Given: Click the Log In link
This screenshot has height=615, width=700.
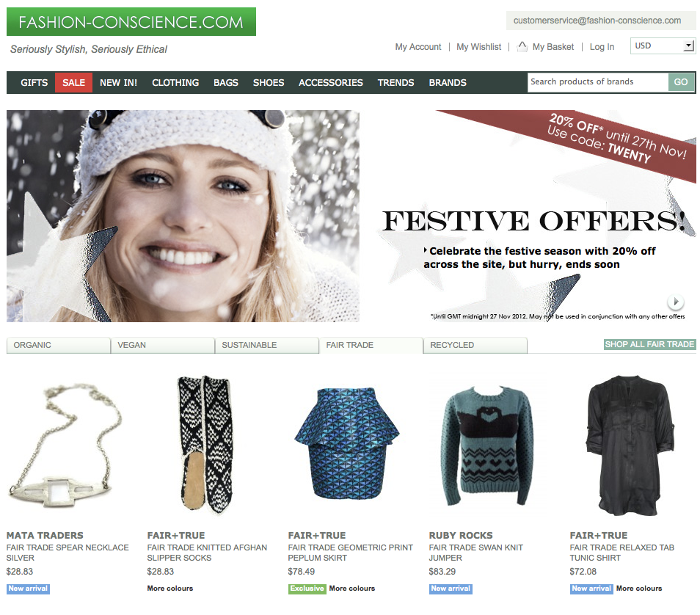Looking at the screenshot, I should click(602, 47).
